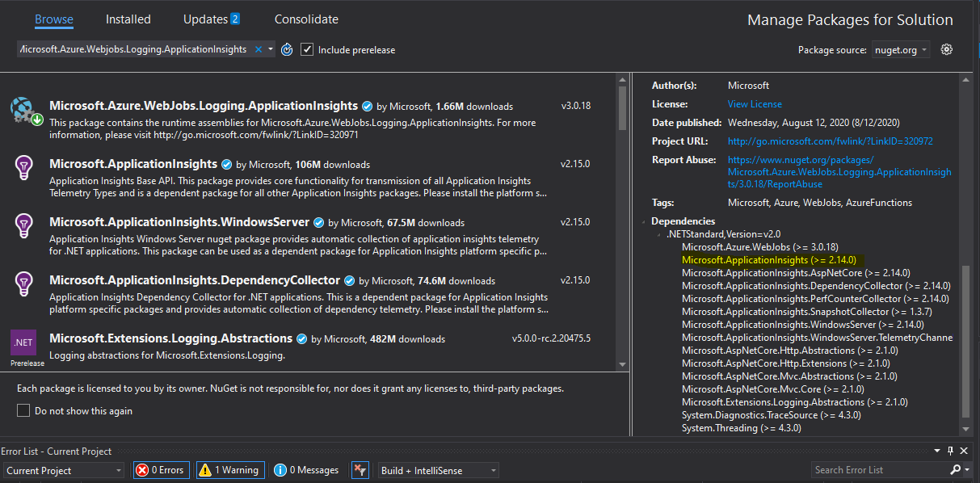Enable the Do not show this again checkbox
The image size is (980, 483).
click(x=23, y=410)
